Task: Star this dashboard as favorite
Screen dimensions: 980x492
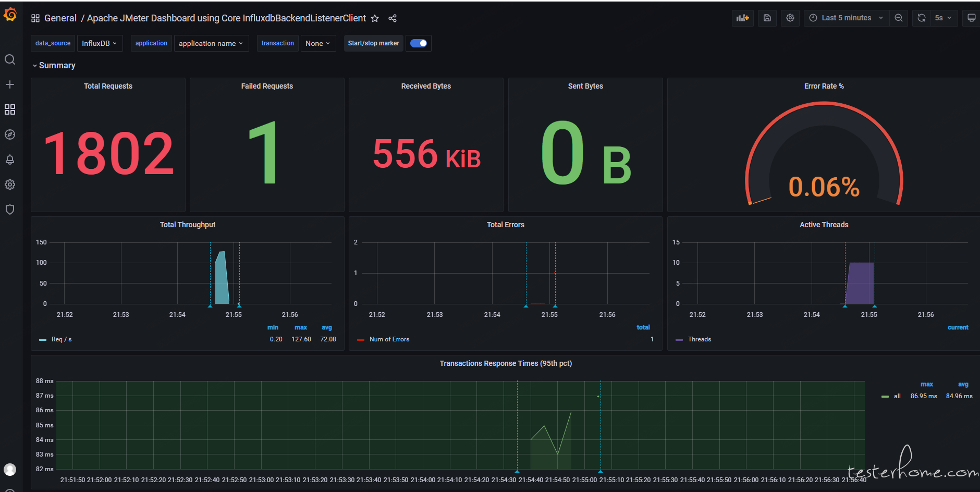Action: [x=375, y=18]
